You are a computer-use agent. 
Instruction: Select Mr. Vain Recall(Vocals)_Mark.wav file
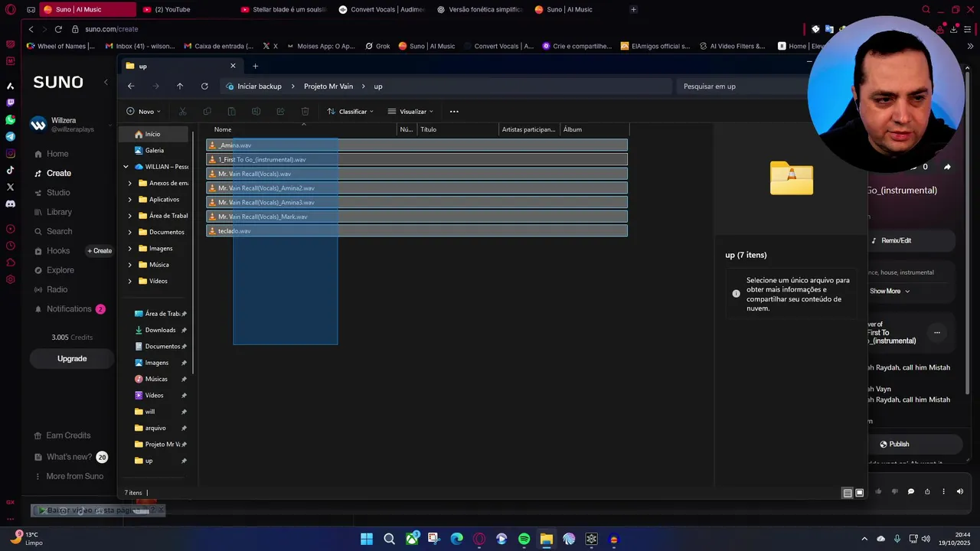(416, 217)
